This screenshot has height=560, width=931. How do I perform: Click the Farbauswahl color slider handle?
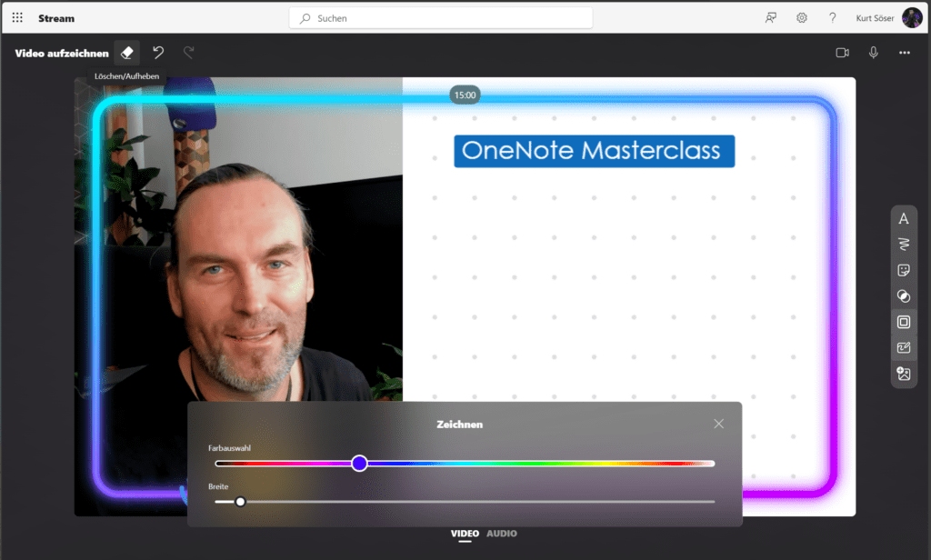pos(359,464)
